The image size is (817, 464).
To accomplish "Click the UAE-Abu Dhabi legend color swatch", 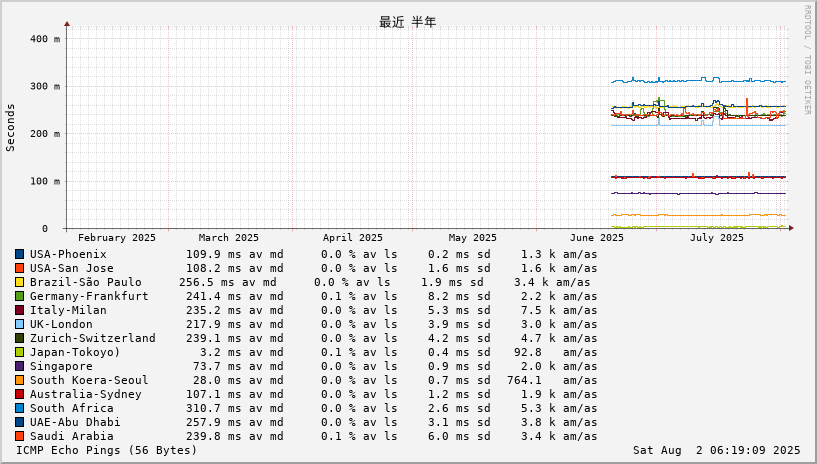I will point(19,422).
